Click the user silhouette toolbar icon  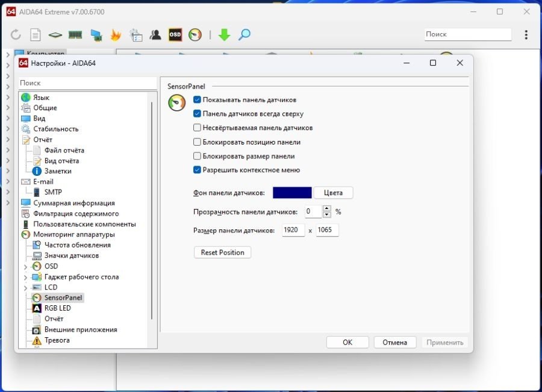pos(155,34)
